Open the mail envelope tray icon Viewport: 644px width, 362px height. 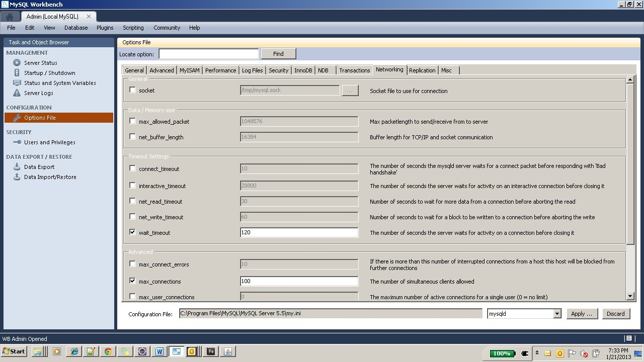(x=547, y=353)
